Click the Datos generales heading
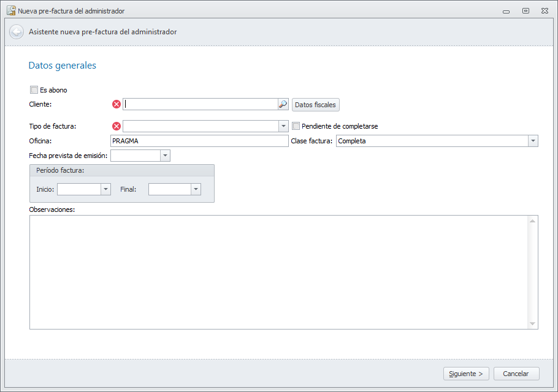Image resolution: width=558 pixels, height=392 pixels. pos(63,66)
